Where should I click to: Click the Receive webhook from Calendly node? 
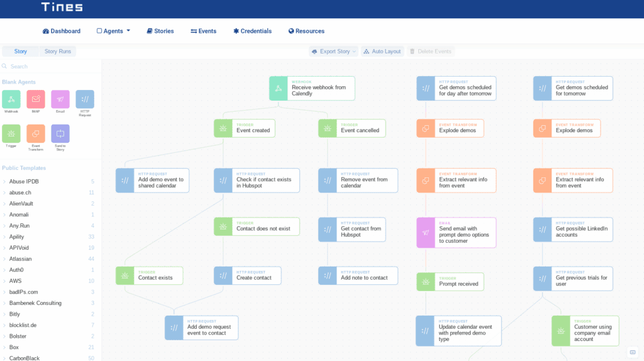[x=312, y=88]
